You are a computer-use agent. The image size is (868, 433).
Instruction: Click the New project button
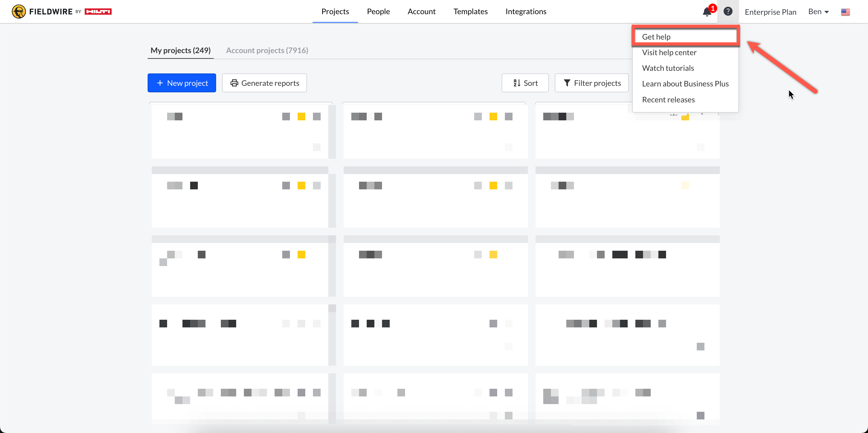pyautogui.click(x=182, y=83)
